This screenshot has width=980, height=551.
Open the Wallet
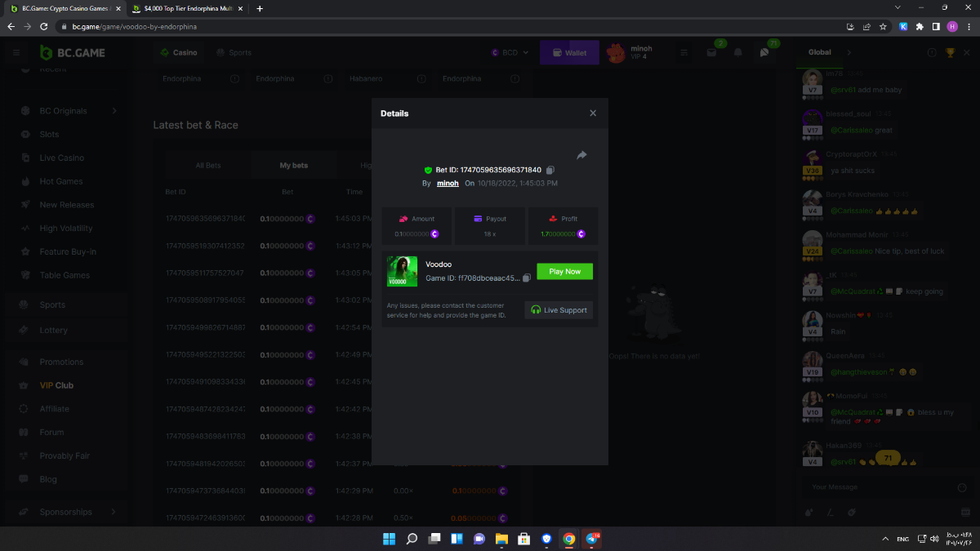point(569,53)
